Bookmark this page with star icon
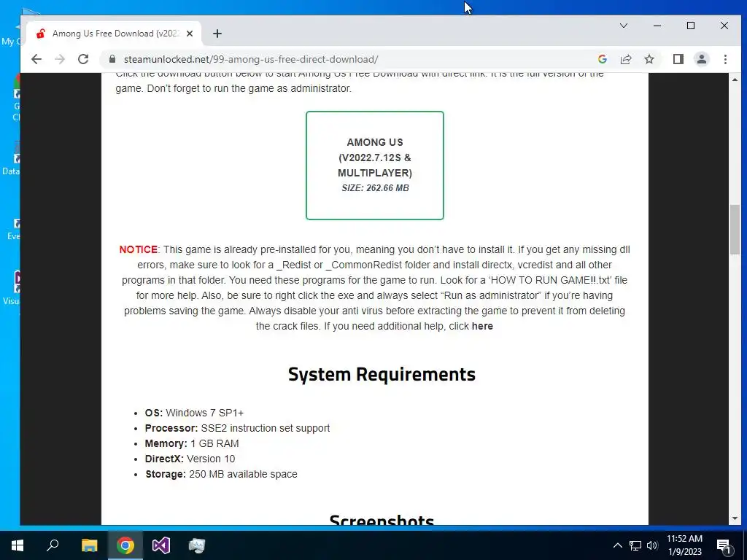This screenshot has width=747, height=560. tap(649, 59)
